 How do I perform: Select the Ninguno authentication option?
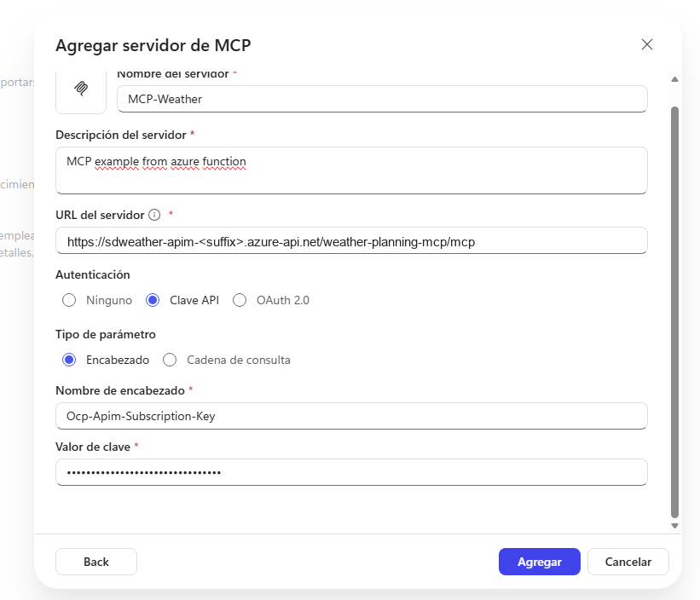coord(69,300)
